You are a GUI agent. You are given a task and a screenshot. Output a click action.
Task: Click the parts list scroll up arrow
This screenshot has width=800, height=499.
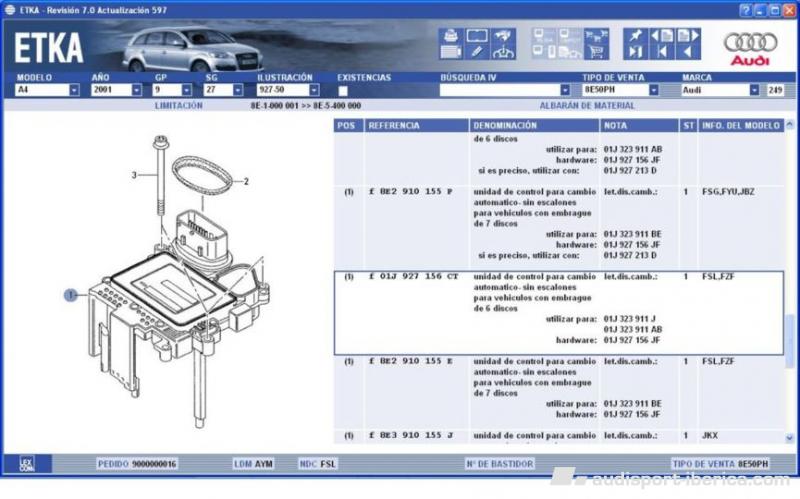[790, 124]
